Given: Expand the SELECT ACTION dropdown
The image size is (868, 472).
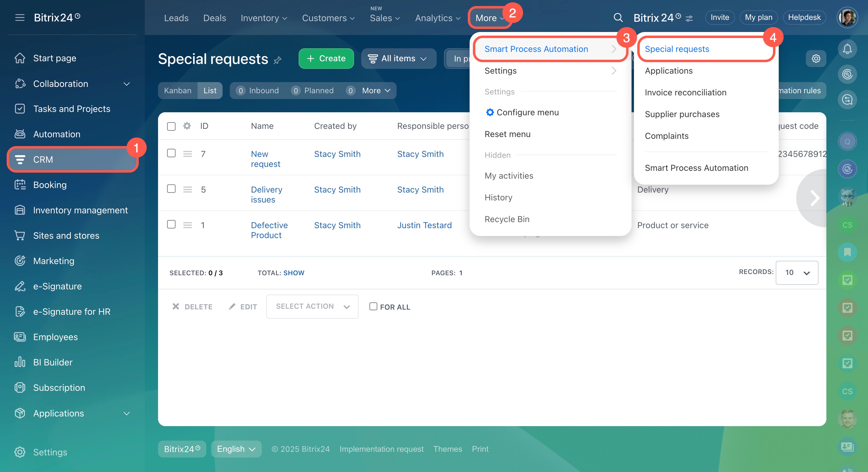Looking at the screenshot, I should click(312, 306).
